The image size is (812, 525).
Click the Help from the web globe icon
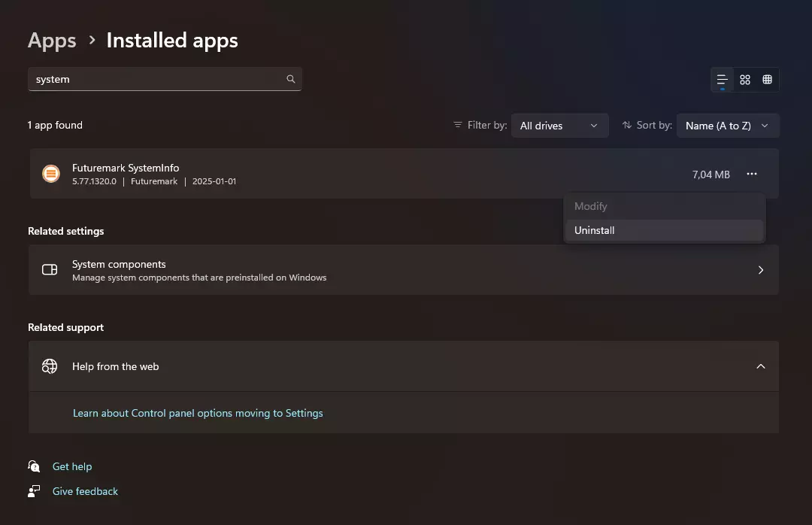pyautogui.click(x=50, y=366)
